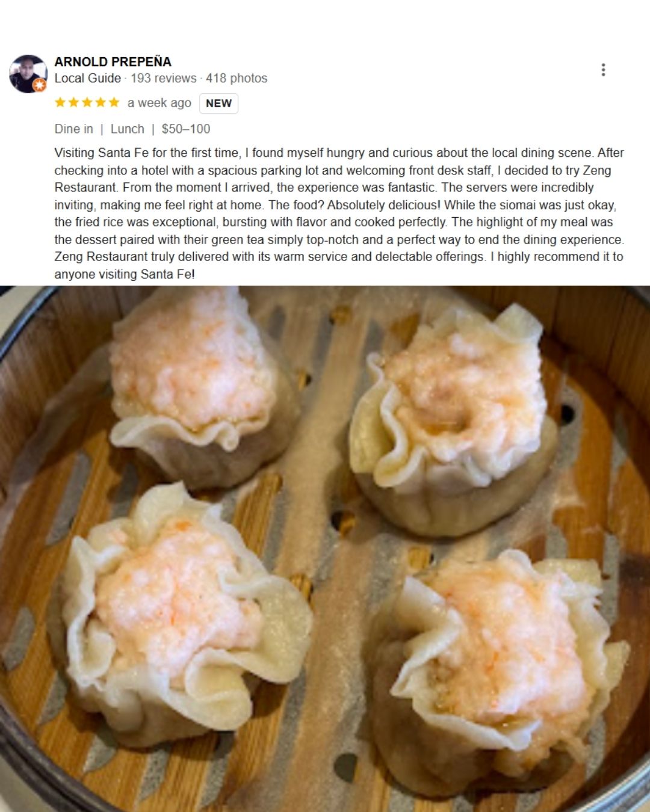650x812 pixels.
Task: Open ARNOLD PREPEÑA reviewer name link
Action: pos(113,61)
